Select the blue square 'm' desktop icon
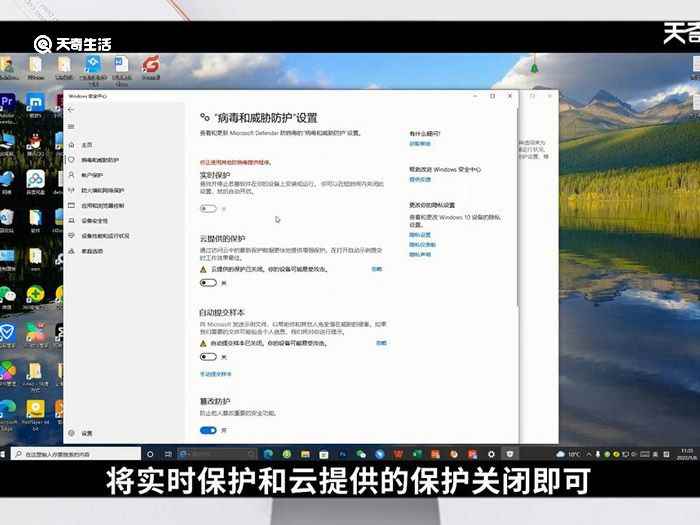The width and height of the screenshot is (700, 525). coord(35,106)
